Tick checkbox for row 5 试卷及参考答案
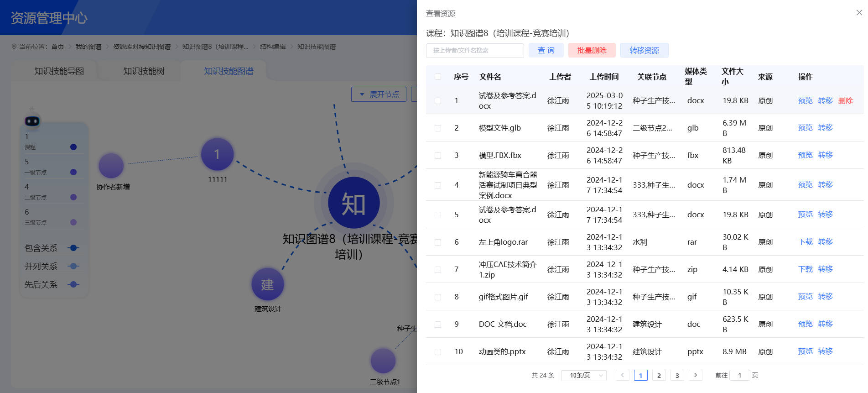The height and width of the screenshot is (393, 868). 438,215
